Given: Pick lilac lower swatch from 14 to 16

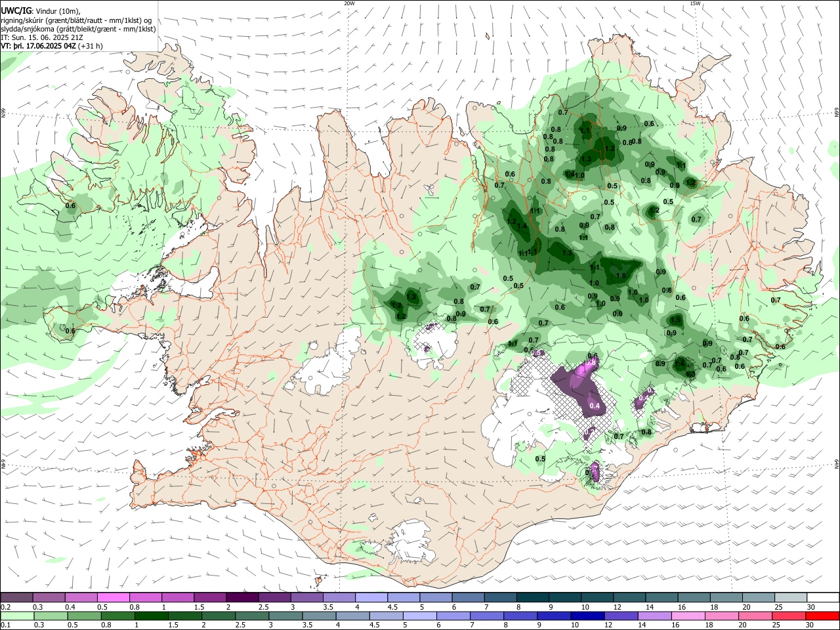Looking at the screenshot, I should (656, 616).
